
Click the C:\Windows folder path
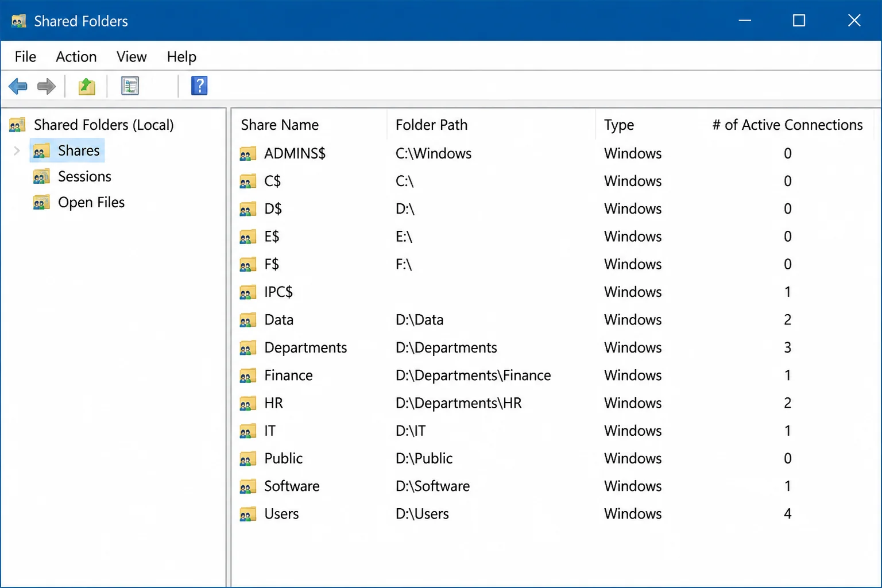pyautogui.click(x=434, y=153)
